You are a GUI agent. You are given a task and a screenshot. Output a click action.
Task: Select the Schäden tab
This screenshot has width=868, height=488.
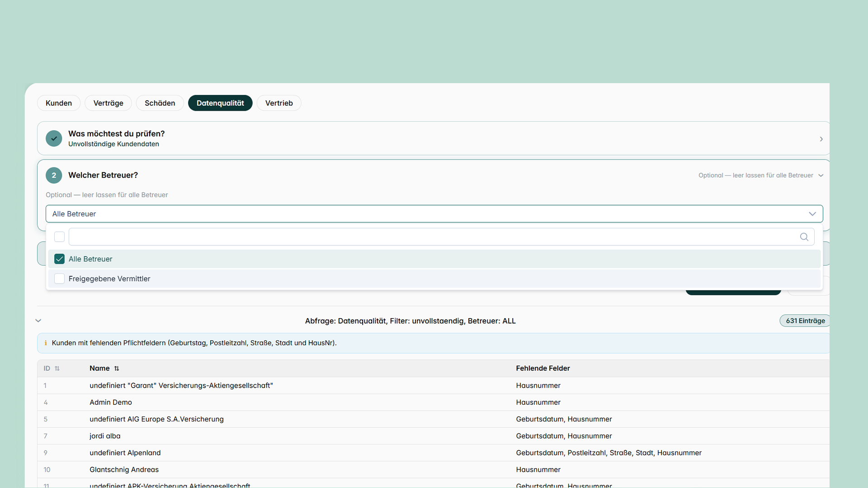point(160,103)
